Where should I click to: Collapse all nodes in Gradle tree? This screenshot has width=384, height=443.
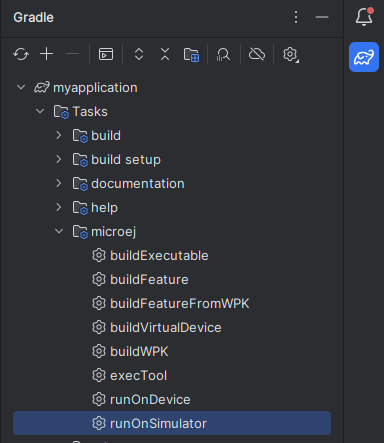[165, 54]
